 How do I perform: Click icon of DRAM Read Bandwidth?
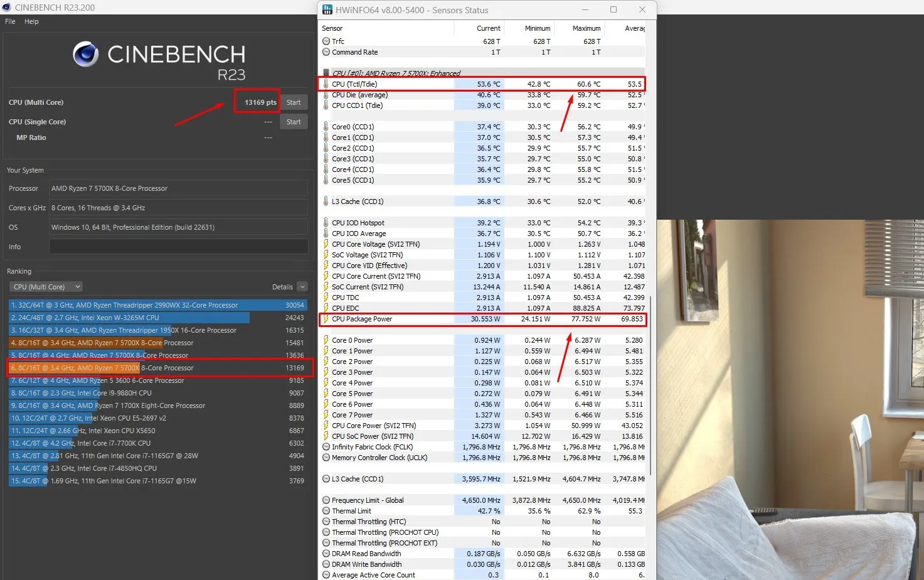click(x=326, y=554)
